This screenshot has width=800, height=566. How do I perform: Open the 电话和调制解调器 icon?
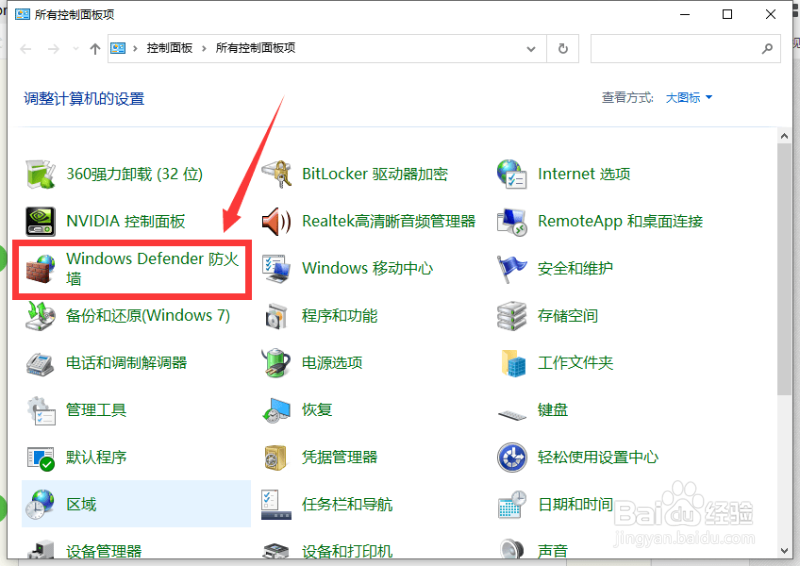[40, 363]
